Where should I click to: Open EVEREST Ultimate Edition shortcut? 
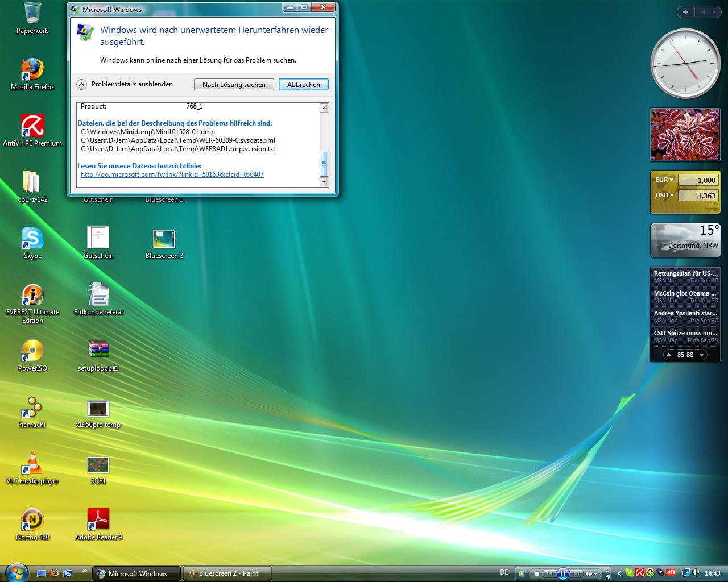[x=32, y=304]
